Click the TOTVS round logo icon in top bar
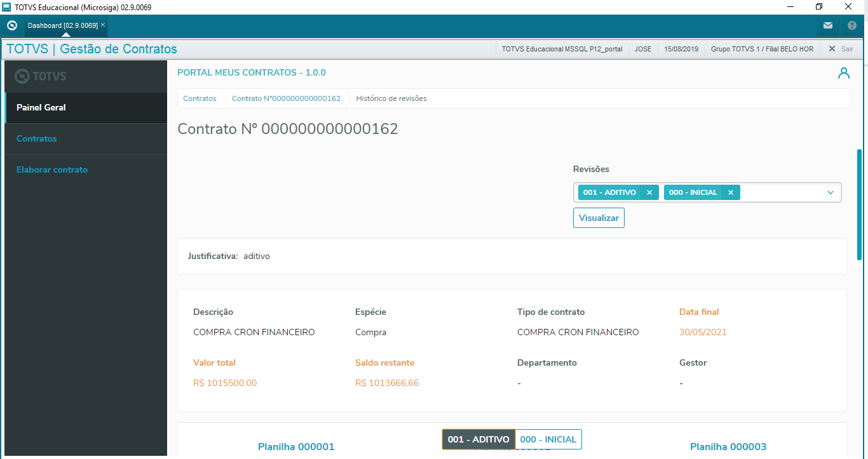The height and width of the screenshot is (459, 868). point(11,25)
